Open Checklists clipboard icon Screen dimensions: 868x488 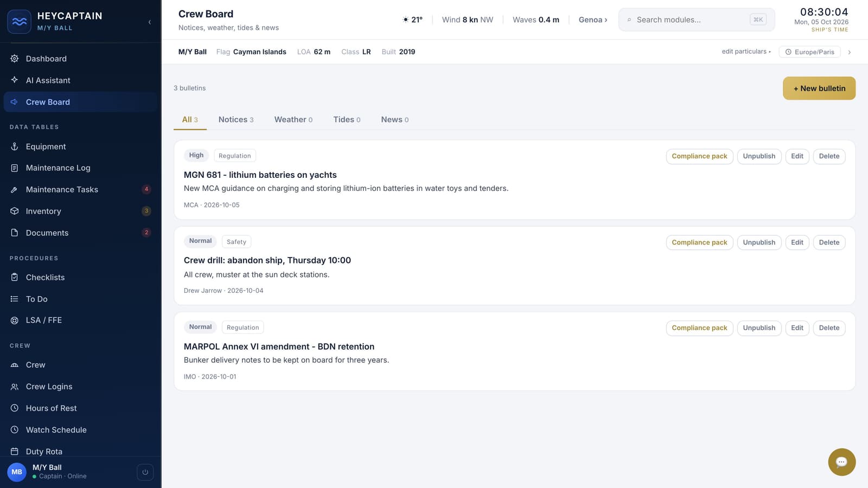point(15,277)
